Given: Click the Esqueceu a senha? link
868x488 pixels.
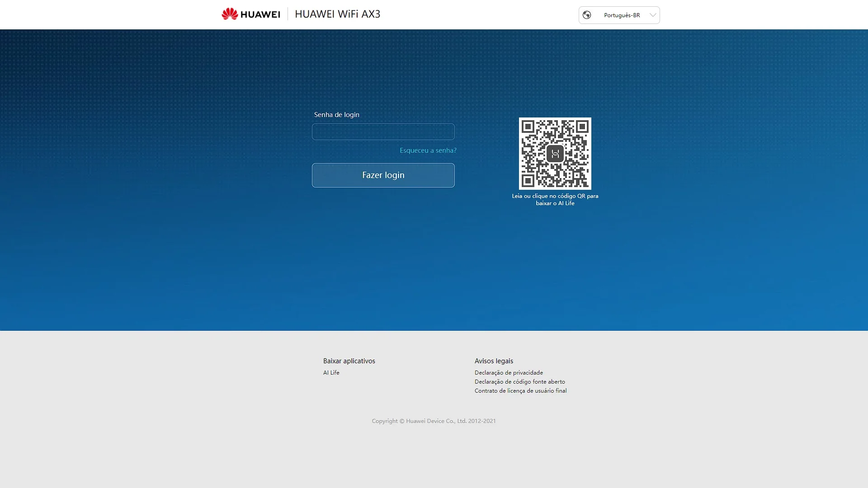Looking at the screenshot, I should [428, 150].
